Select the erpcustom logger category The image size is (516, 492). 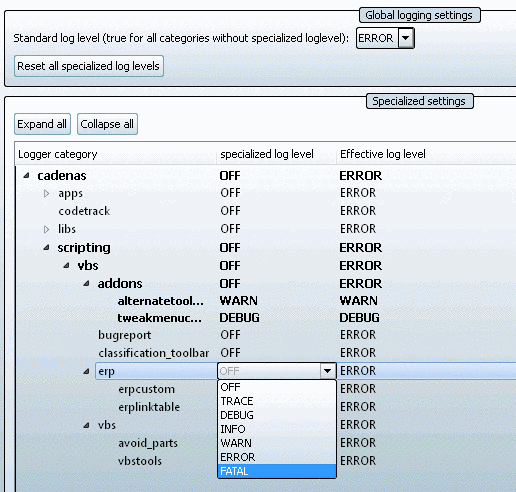pos(146,389)
